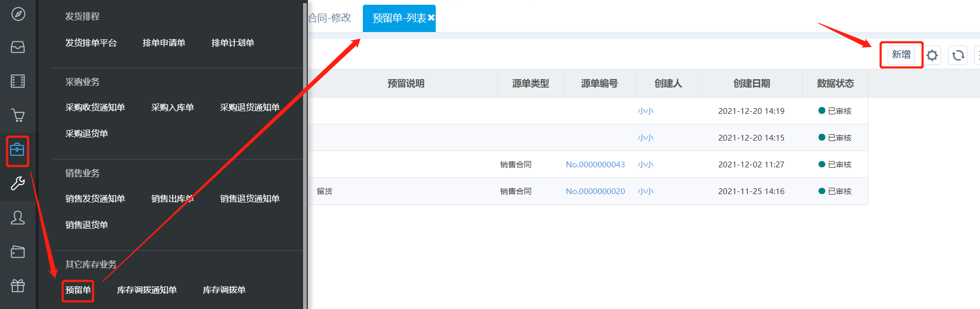Open 采购退货通知单 menu item

[x=250, y=108]
